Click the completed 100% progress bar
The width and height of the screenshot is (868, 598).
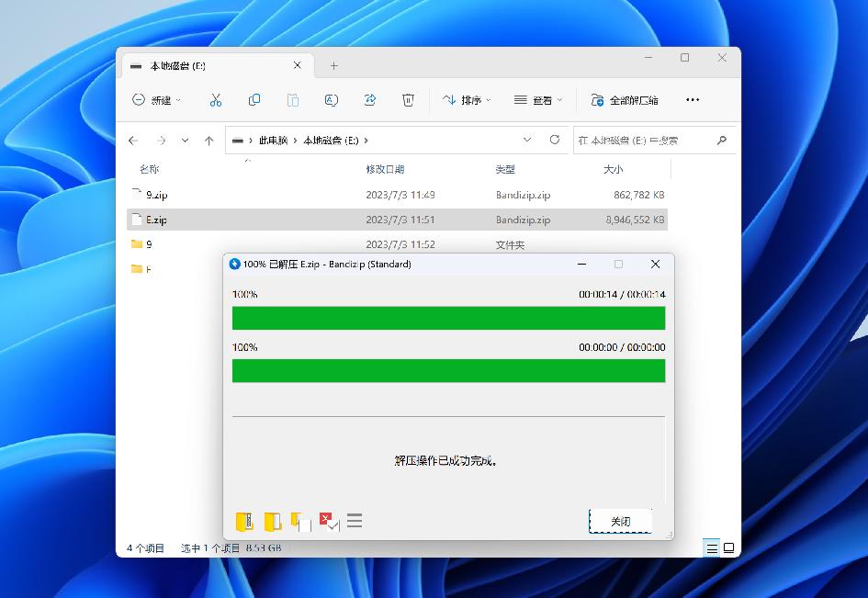click(448, 317)
